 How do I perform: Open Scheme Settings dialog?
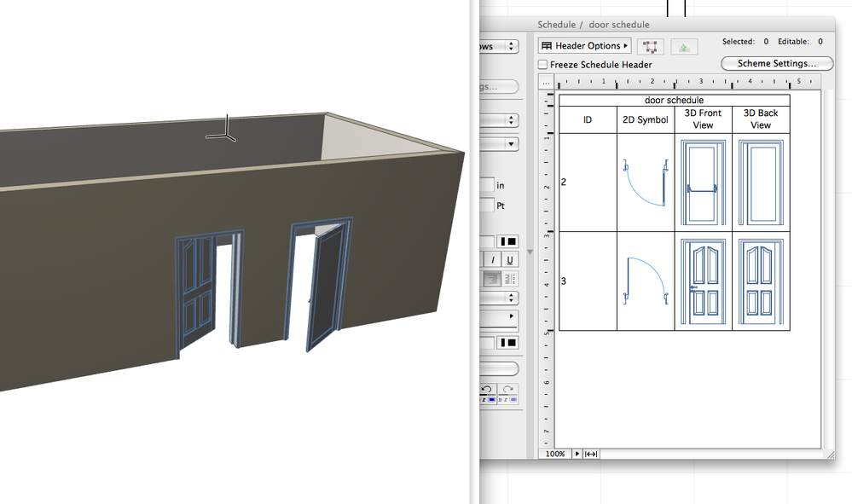click(777, 63)
